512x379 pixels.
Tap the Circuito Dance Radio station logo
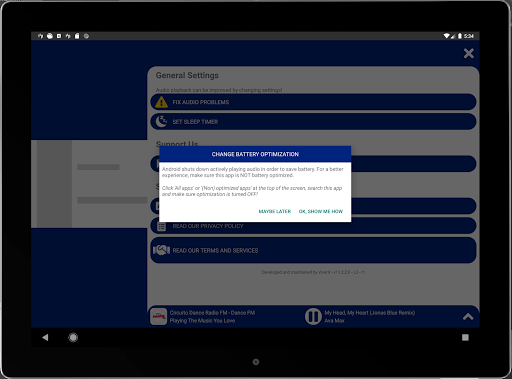tap(158, 316)
